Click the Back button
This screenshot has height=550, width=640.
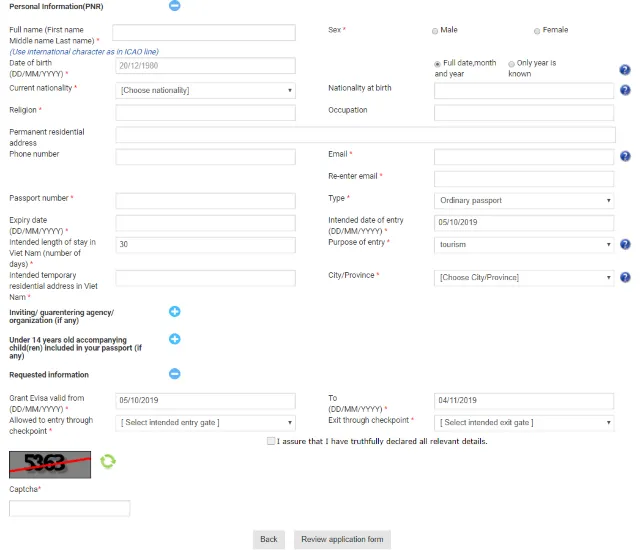pyautogui.click(x=269, y=539)
